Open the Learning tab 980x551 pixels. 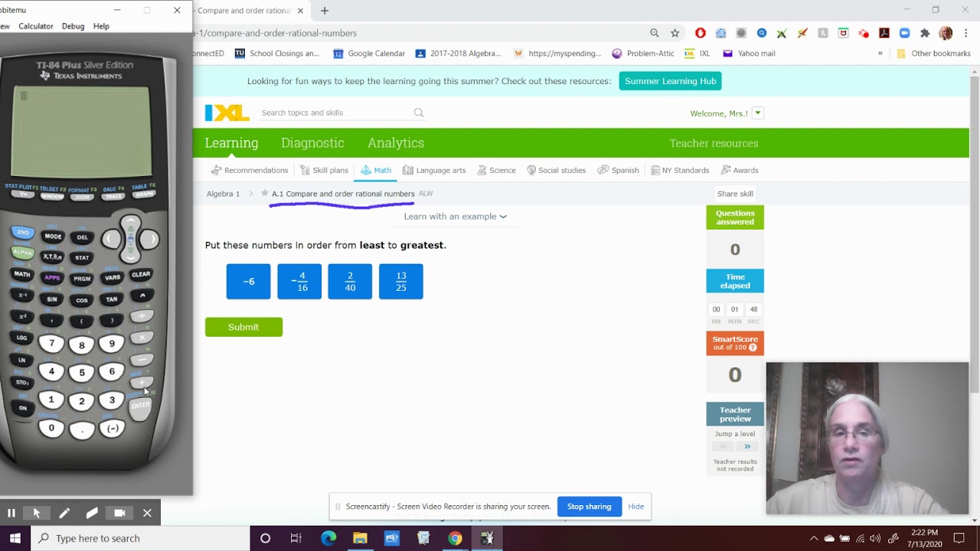click(231, 143)
